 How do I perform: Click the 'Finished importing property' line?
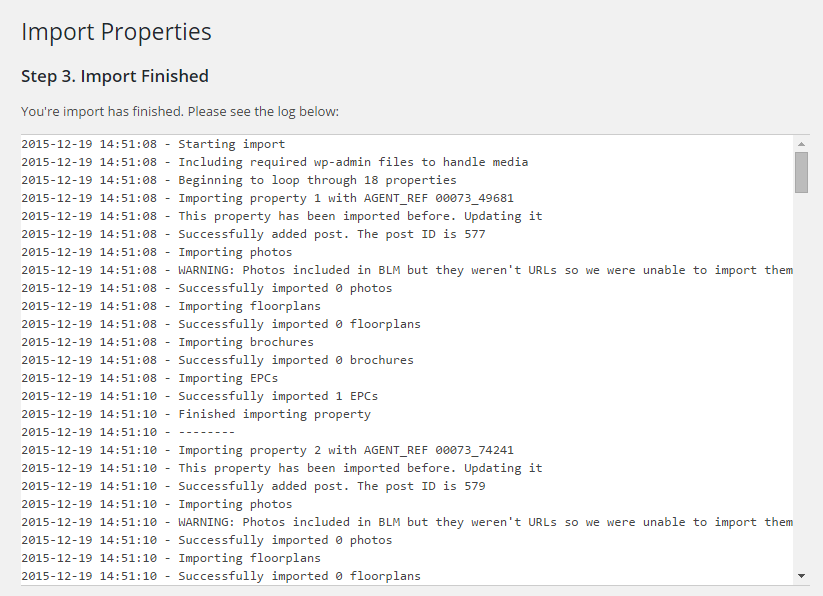(x=196, y=414)
